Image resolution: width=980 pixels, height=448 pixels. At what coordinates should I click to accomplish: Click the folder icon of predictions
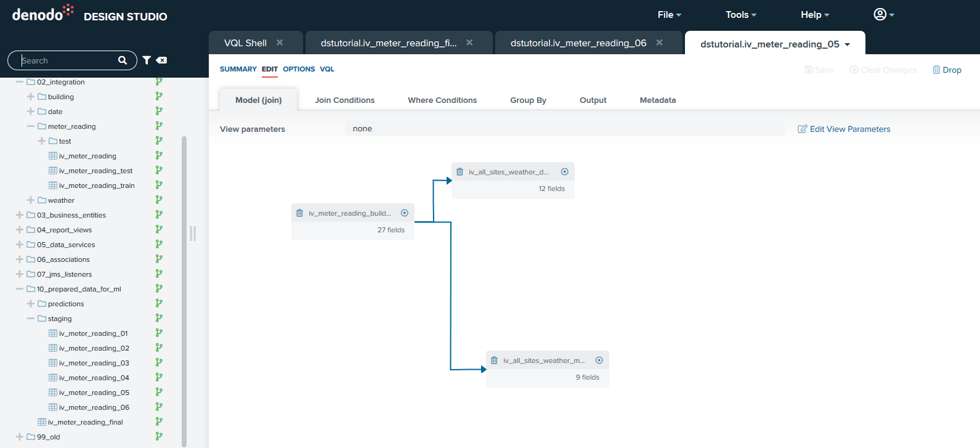tap(42, 304)
